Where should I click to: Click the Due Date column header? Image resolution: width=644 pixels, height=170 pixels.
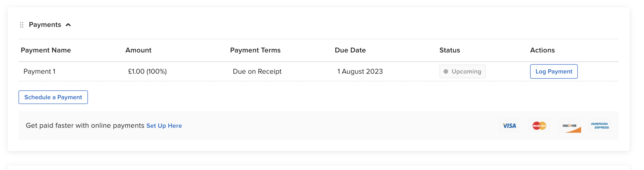(x=350, y=50)
